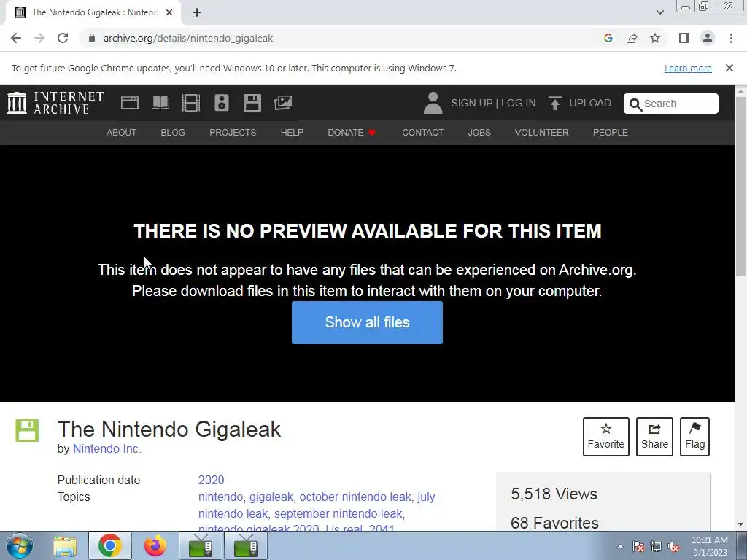Open the Video film strip icon

(x=191, y=103)
